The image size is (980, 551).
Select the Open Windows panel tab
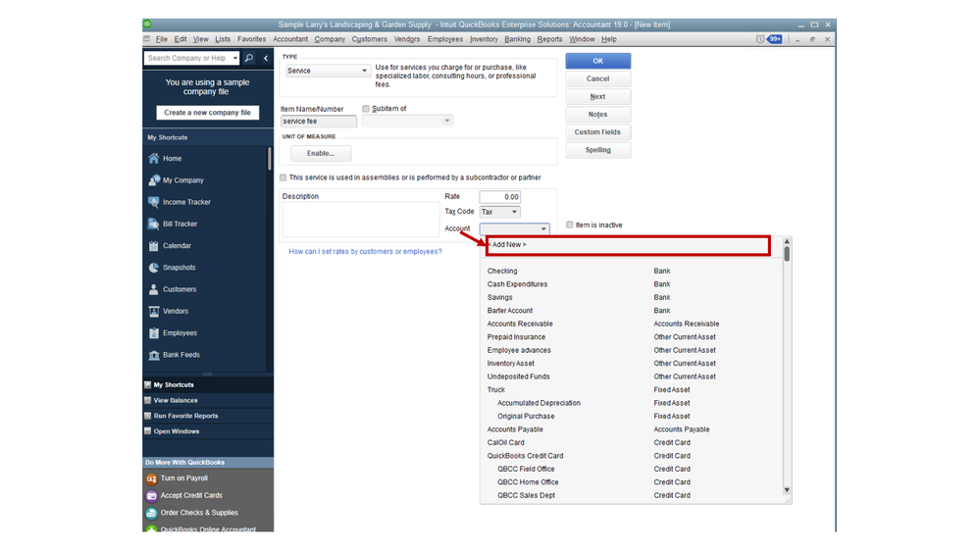click(x=208, y=431)
